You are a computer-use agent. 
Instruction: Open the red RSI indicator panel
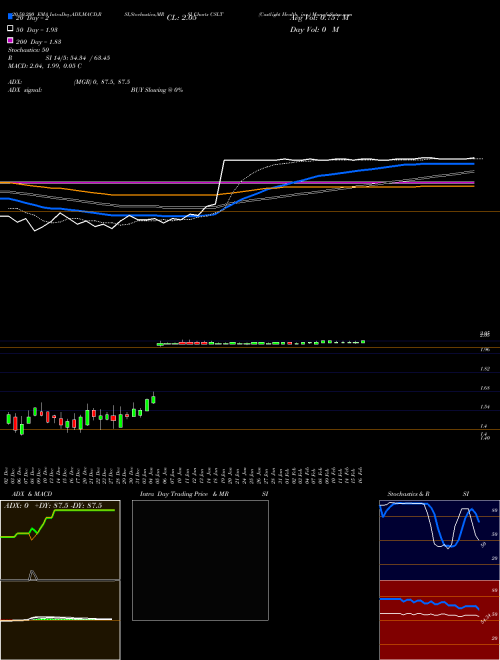(x=439, y=620)
